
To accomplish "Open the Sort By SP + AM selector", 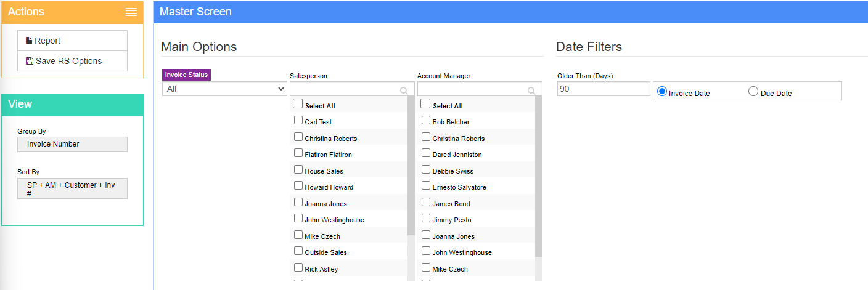I will [73, 188].
